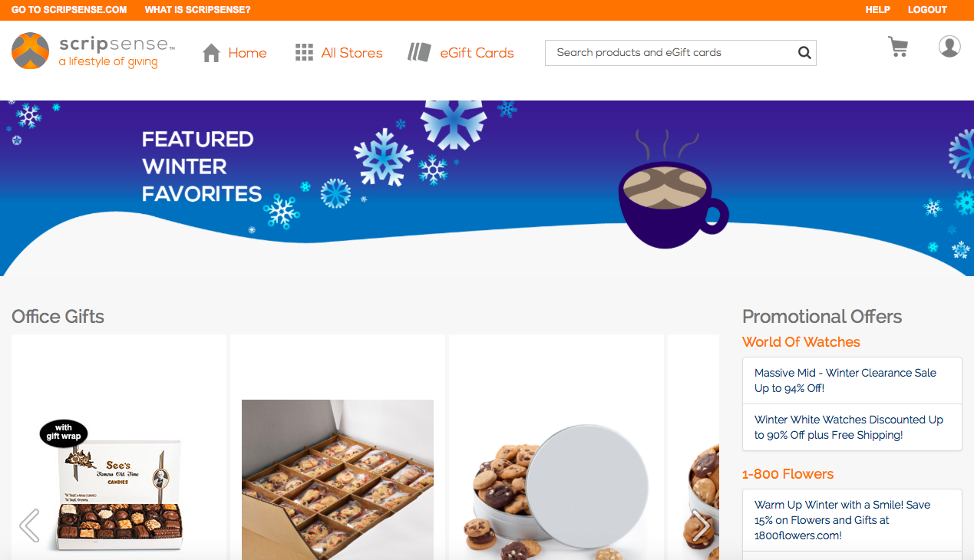The width and height of the screenshot is (974, 560).
Task: Go to the eGift Cards page
Action: 477,53
